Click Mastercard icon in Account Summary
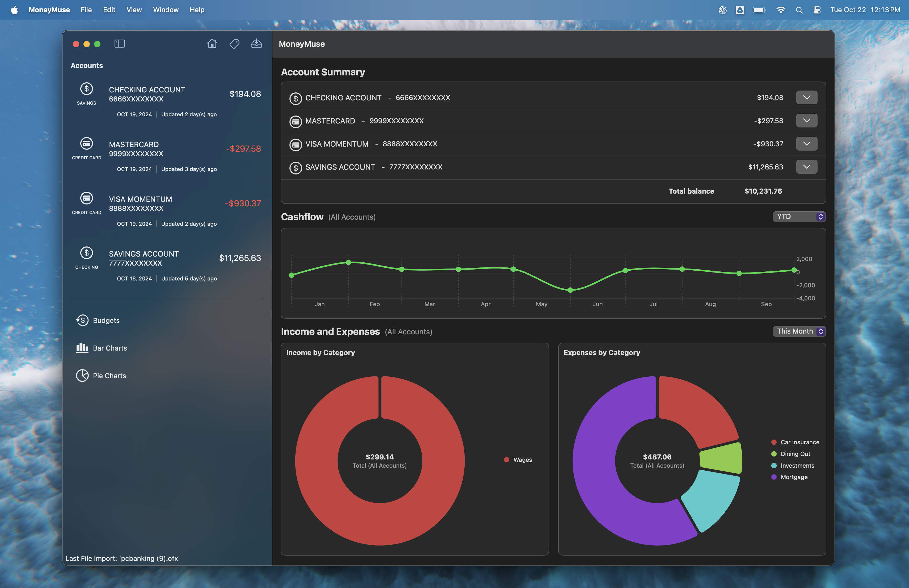 pos(295,122)
